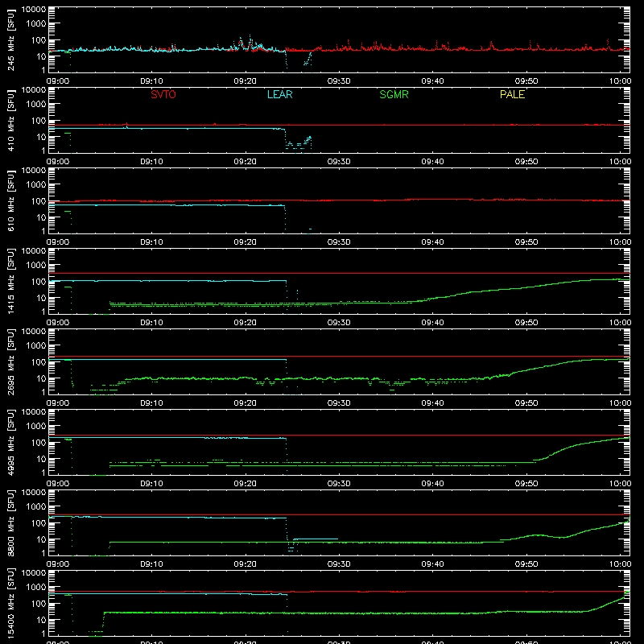Click the 09:10 tick label under 410 MHz panel
The width and height of the screenshot is (644, 644).
click(151, 162)
